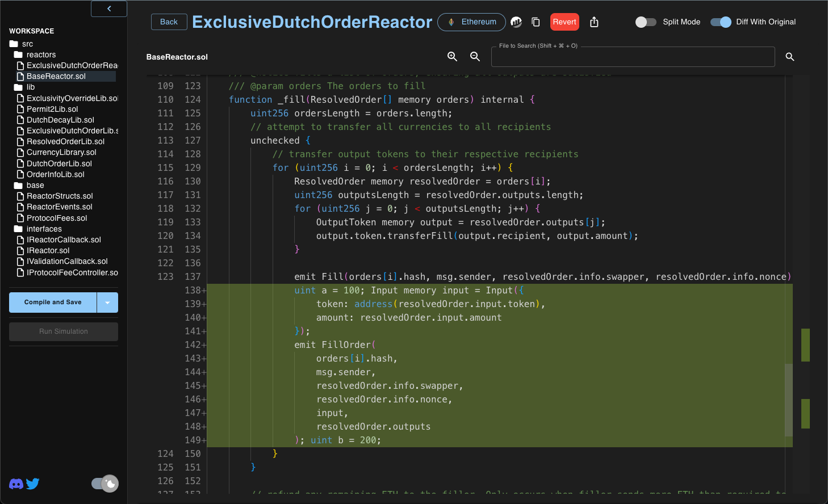828x504 pixels.
Task: Open the Twitter bird icon
Action: [33, 484]
